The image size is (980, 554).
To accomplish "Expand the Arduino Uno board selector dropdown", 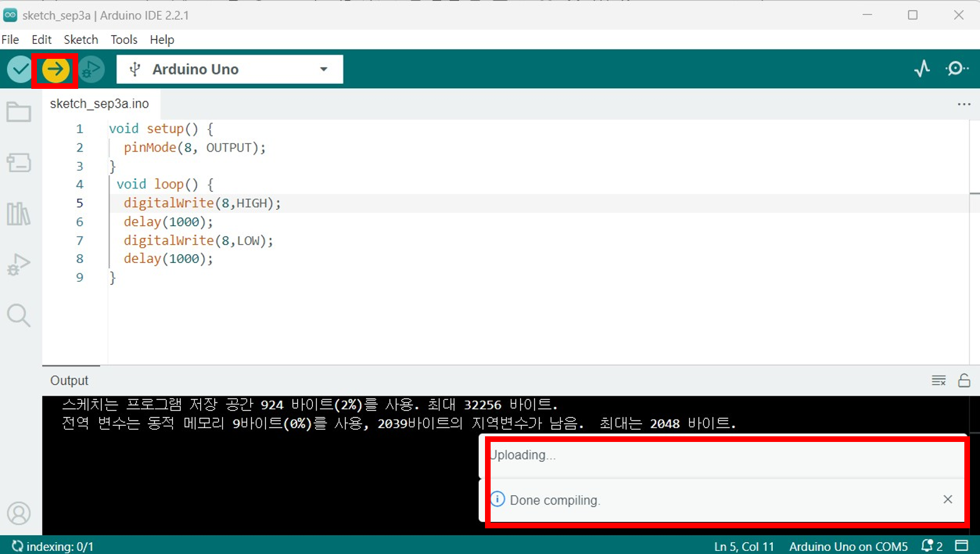I will 230,69.
